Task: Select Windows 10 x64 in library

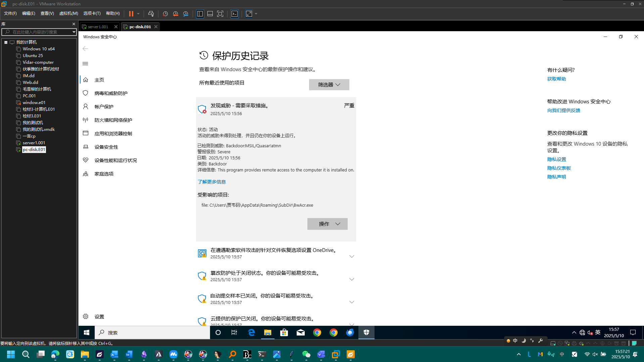Action: point(39,49)
